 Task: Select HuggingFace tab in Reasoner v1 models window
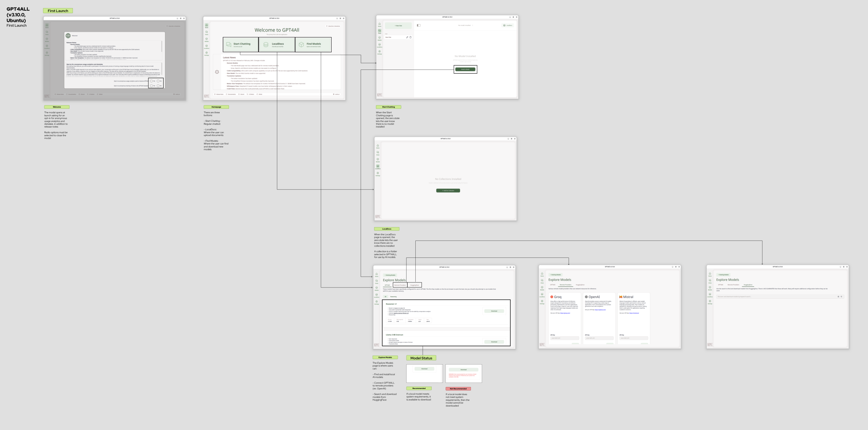pos(414,285)
